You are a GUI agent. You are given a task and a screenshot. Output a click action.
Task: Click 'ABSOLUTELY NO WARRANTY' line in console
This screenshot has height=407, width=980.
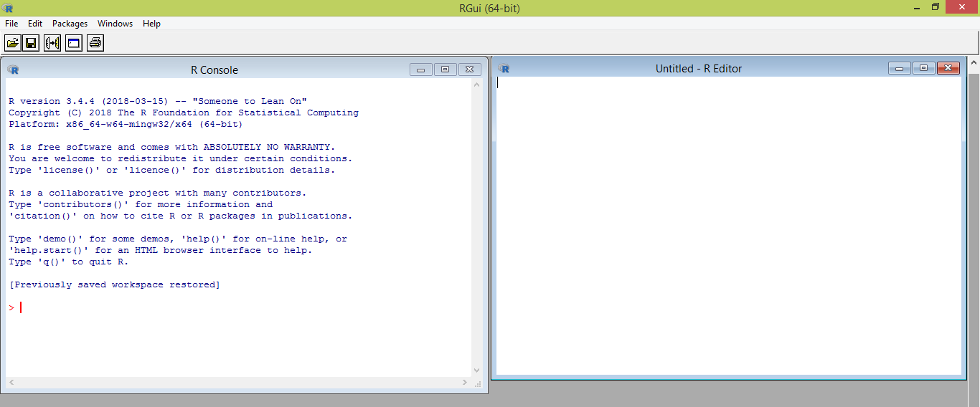click(172, 147)
